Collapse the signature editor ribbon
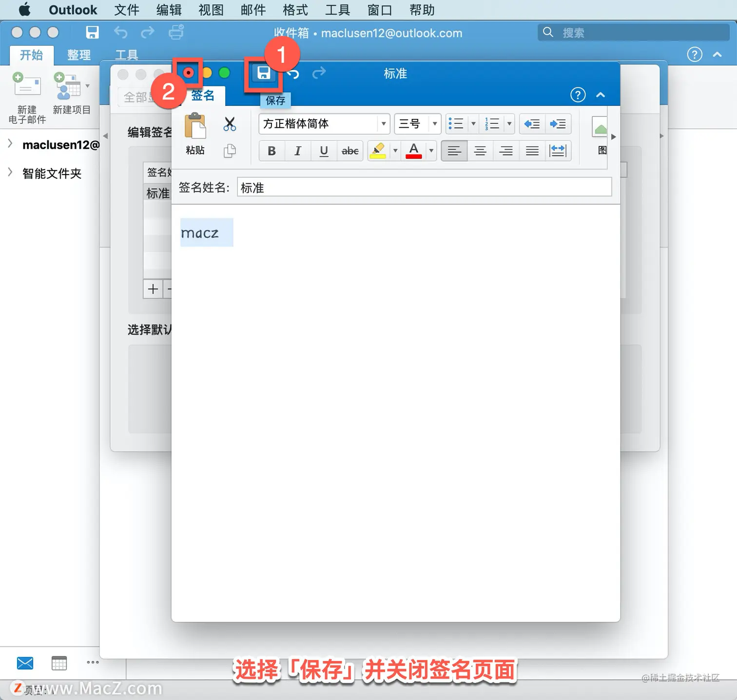 (x=601, y=95)
